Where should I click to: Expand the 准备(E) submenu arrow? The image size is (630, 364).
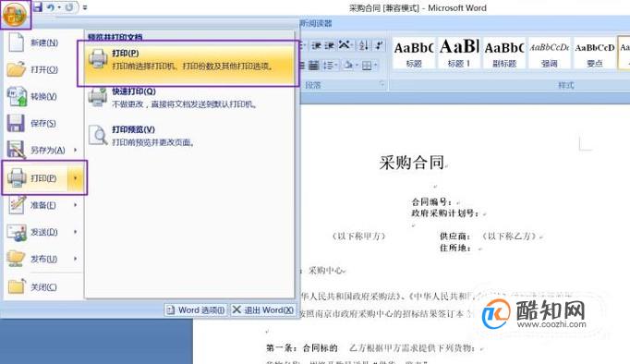pos(75,205)
